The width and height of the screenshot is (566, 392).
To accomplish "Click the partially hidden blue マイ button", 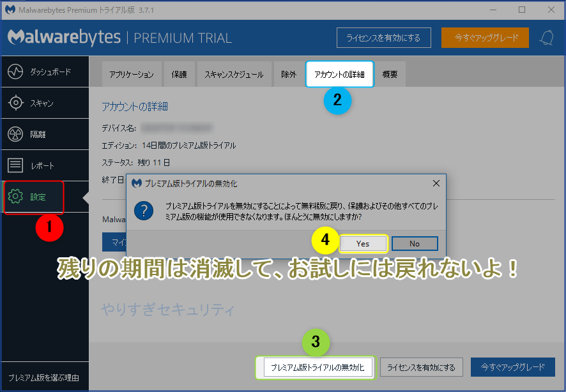I will pyautogui.click(x=114, y=242).
